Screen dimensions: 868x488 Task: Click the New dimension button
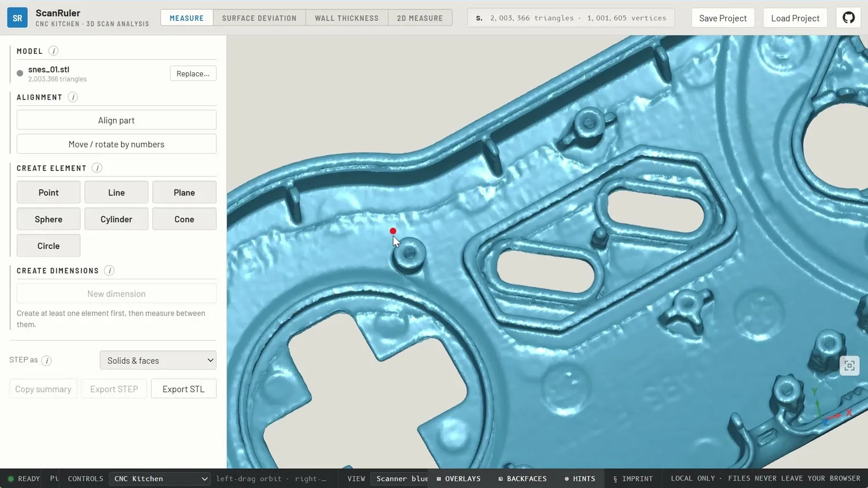(116, 294)
